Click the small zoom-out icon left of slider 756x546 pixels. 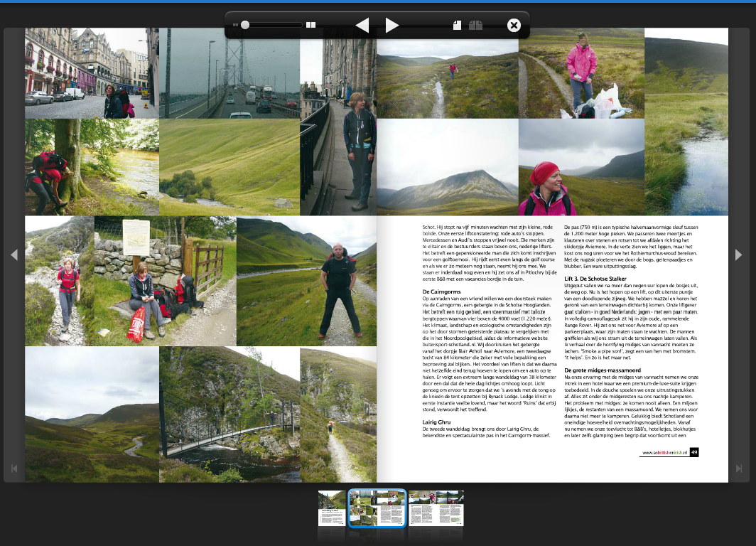click(235, 25)
